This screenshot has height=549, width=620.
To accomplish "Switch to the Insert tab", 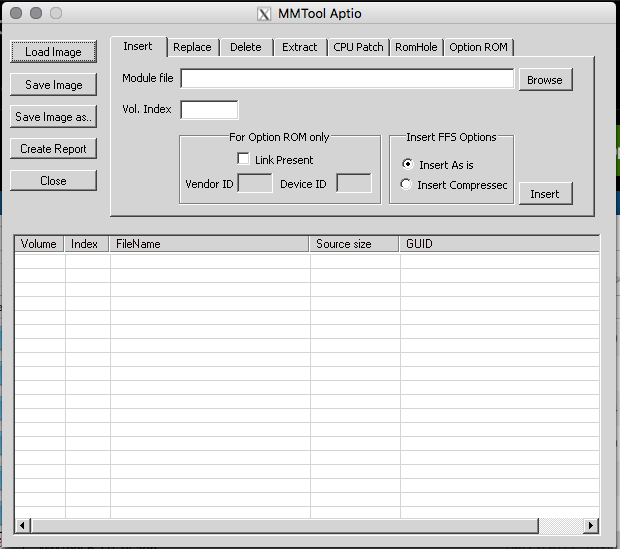I will tap(138, 46).
